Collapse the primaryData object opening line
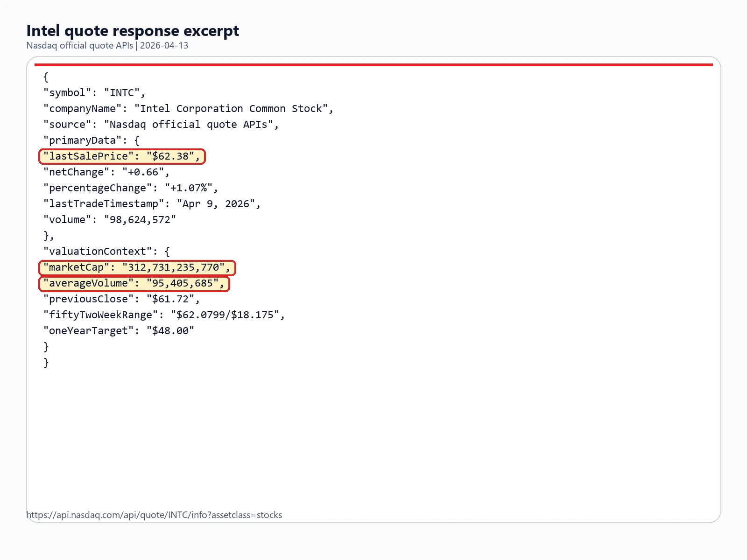 coord(92,140)
